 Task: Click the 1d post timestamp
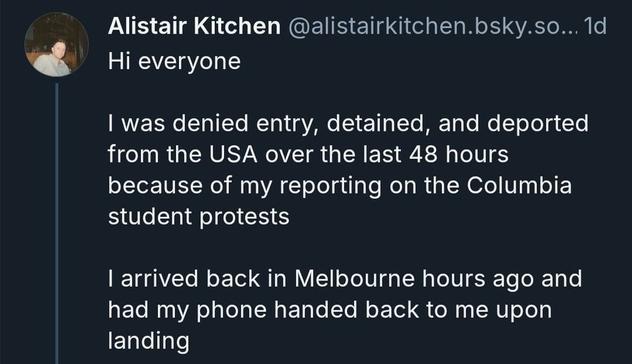(x=595, y=26)
